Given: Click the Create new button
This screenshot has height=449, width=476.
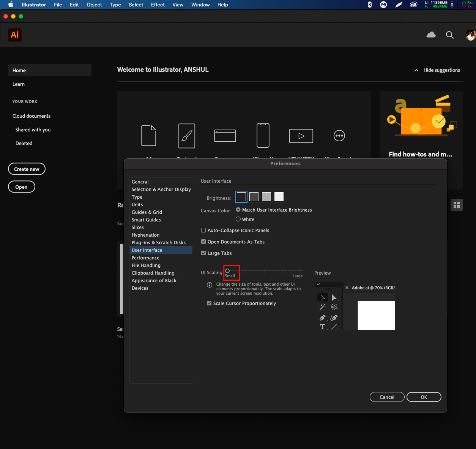Looking at the screenshot, I should (x=27, y=169).
